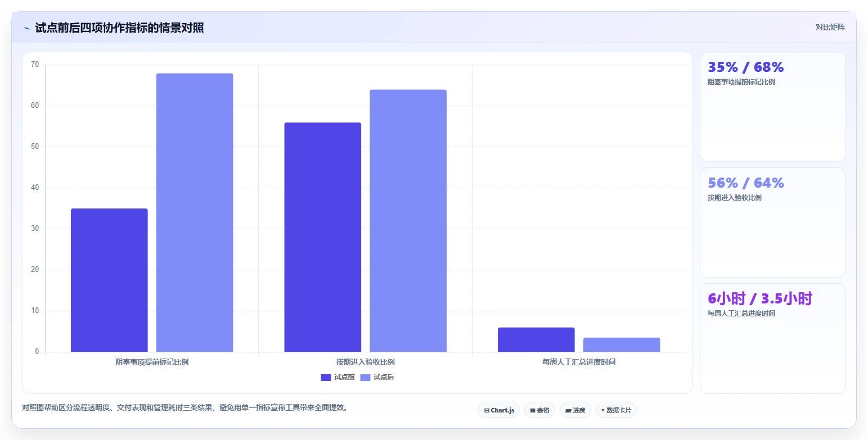The image size is (868, 440).
Task: Click the x-axis label 阻塞事项提前标记比例
Action: 152,362
